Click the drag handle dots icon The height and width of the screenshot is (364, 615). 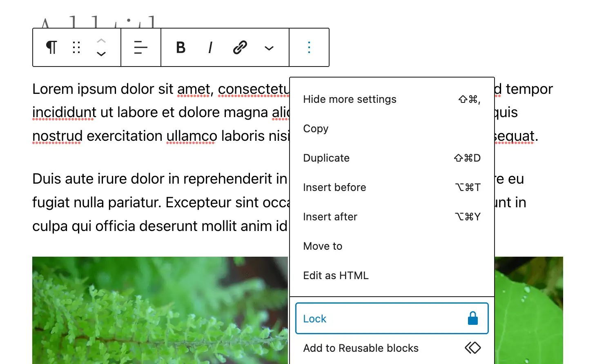[76, 47]
